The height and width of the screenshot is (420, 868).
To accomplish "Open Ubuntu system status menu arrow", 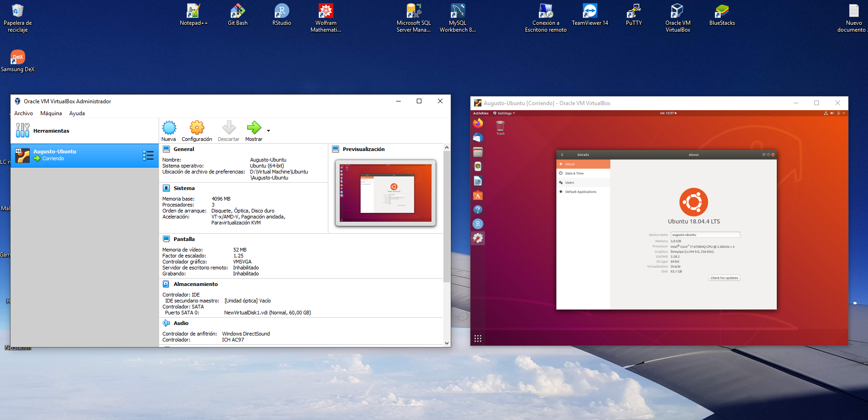I will 844,113.
